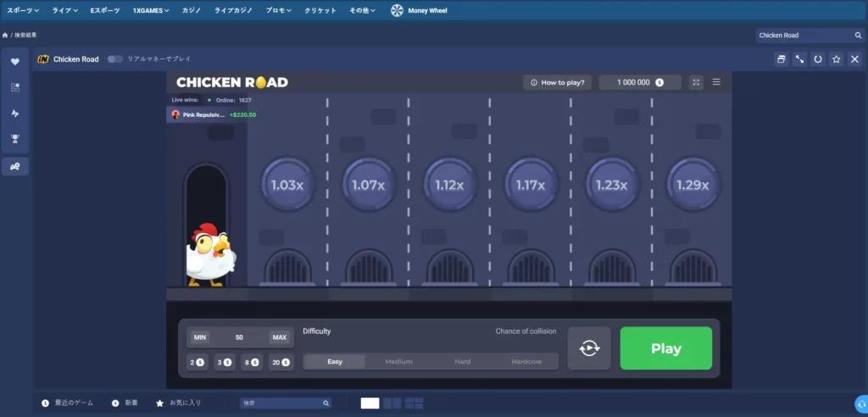
Task: Enter in-game fullscreen mode icon
Action: click(697, 82)
